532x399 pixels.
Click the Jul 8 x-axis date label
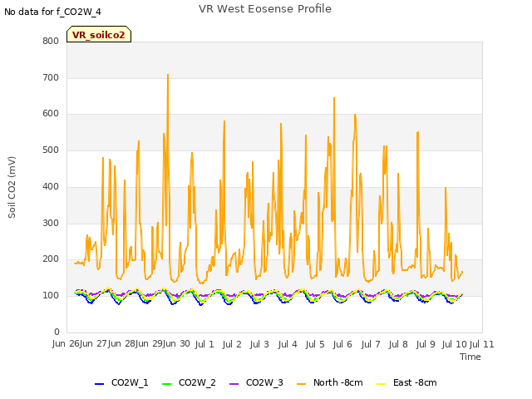coord(398,344)
